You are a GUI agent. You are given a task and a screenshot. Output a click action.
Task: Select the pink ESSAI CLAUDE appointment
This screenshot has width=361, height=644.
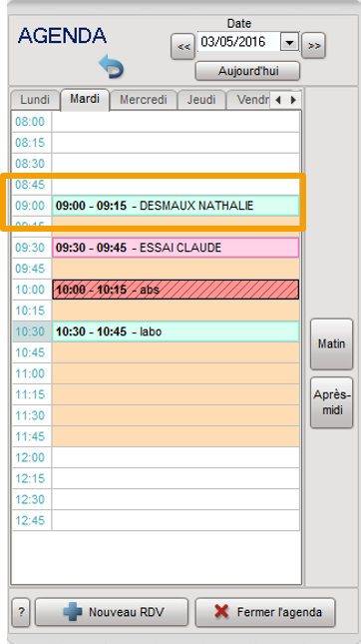tap(176, 248)
